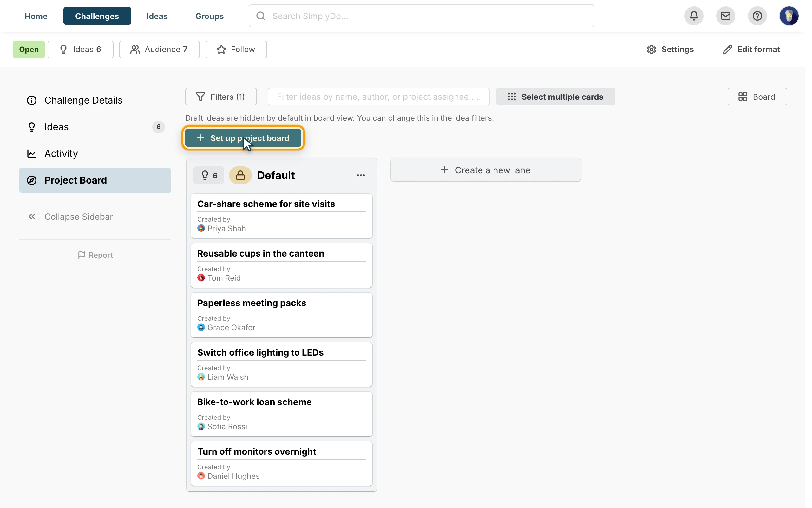Click Sofia Rossi's avatar
The image size is (812, 508).
[x=201, y=426]
